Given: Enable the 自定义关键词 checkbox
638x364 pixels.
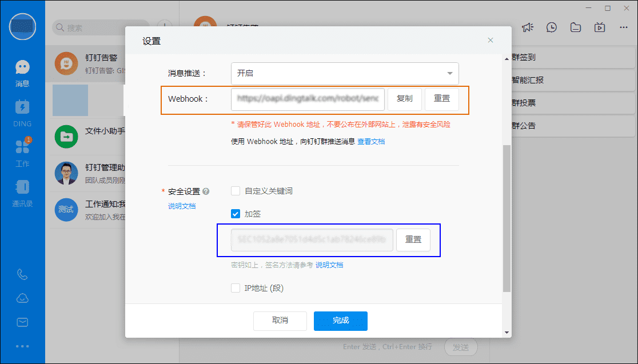Looking at the screenshot, I should [236, 191].
